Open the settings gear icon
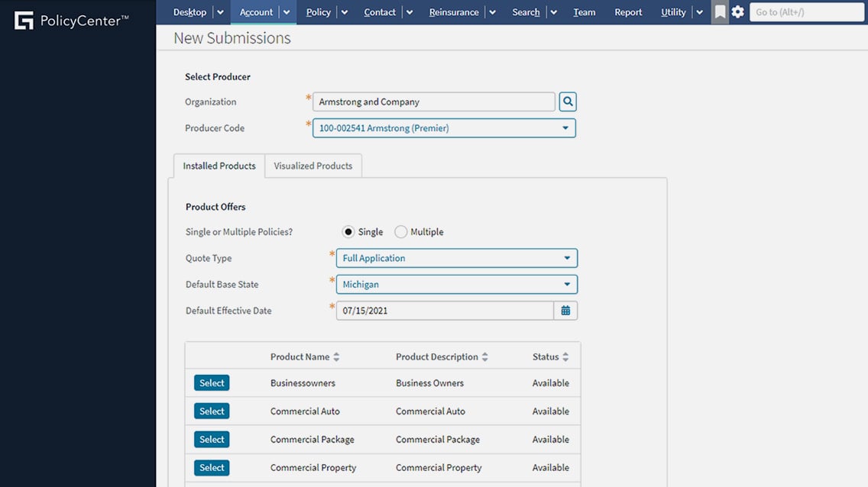 737,12
